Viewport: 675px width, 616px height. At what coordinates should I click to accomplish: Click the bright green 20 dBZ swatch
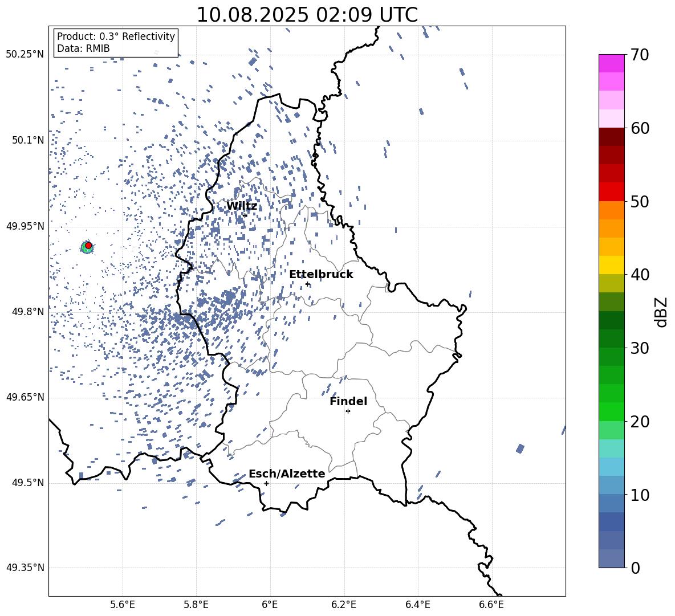click(x=611, y=411)
